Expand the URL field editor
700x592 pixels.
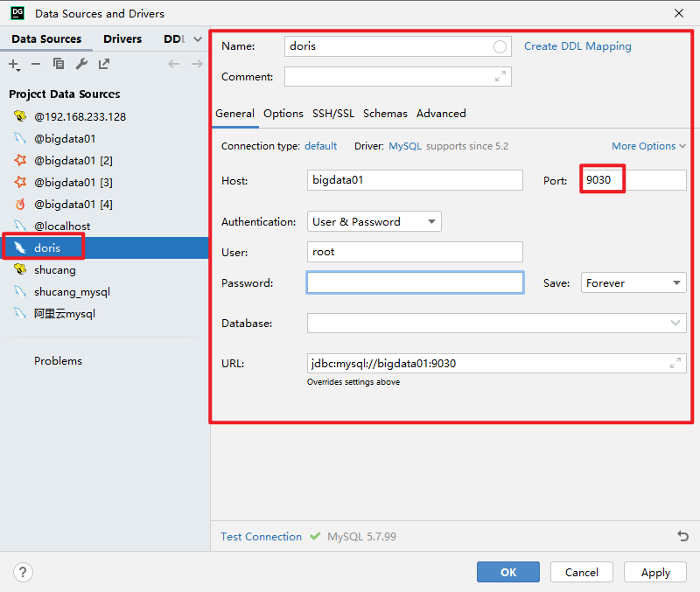point(675,363)
